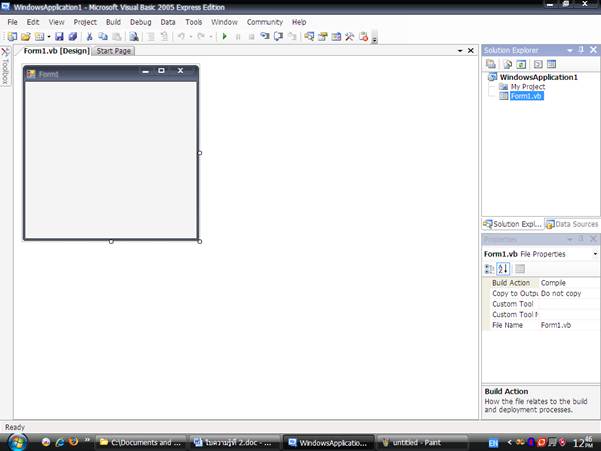Select My Project in Solution Explorer
Viewport: 601px width, 451px height.
pyautogui.click(x=527, y=87)
